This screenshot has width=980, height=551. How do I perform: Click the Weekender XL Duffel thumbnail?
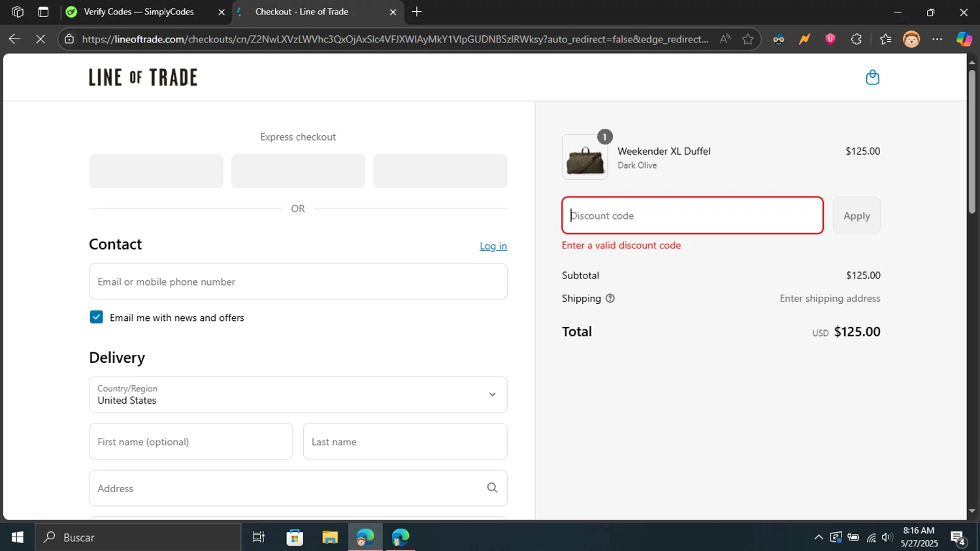(585, 158)
